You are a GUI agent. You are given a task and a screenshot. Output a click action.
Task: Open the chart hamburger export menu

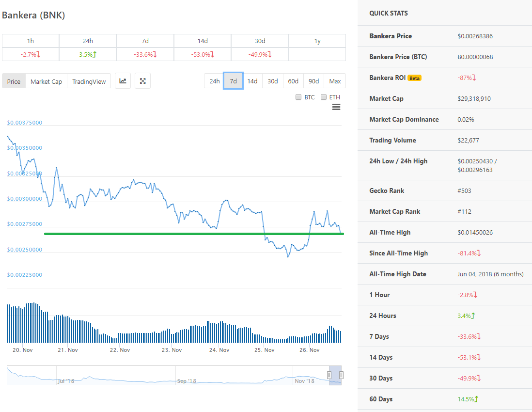(x=336, y=107)
